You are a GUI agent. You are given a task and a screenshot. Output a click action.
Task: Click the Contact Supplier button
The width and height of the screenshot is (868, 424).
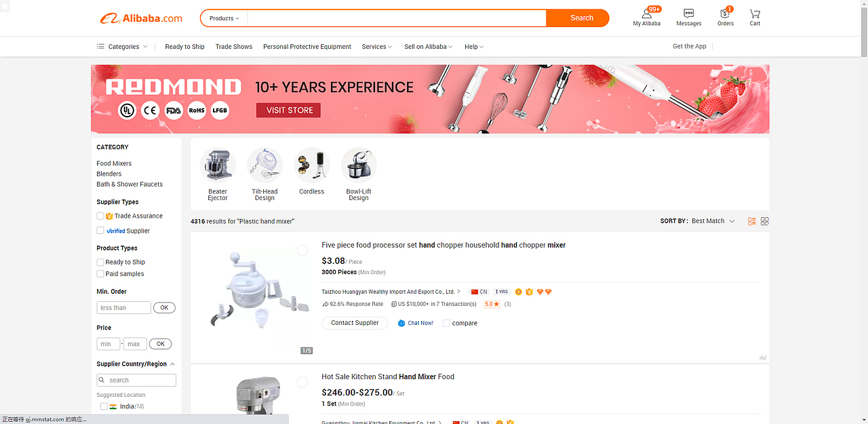pyautogui.click(x=355, y=323)
